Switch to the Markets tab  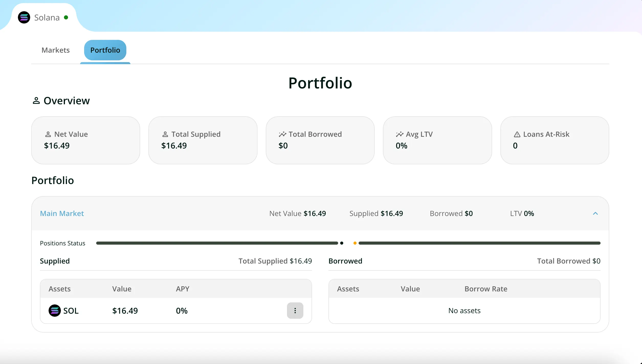click(56, 50)
